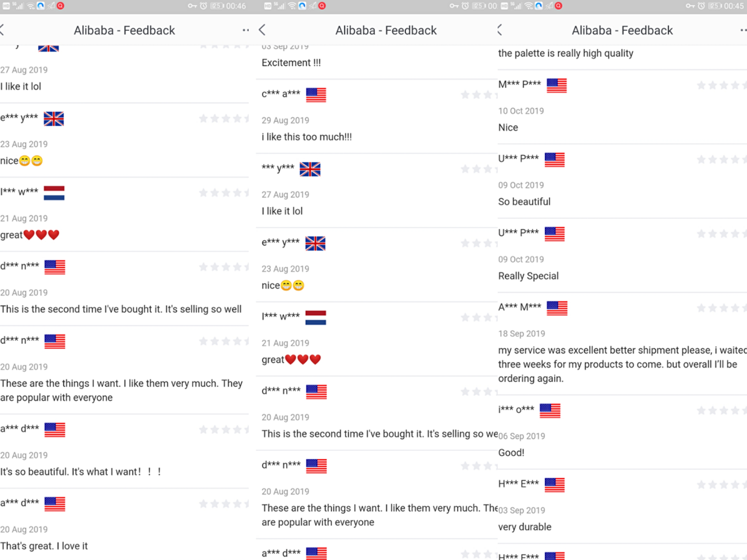Click the 'Alibaba - Feedback' title in left panel
The height and width of the screenshot is (560, 747).
(x=124, y=30)
